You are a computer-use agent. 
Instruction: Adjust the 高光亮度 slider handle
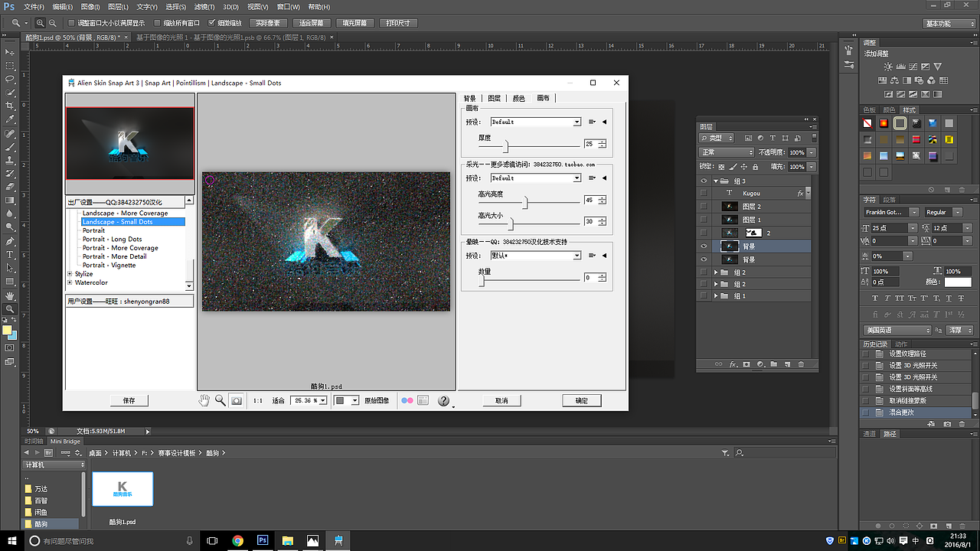point(525,202)
